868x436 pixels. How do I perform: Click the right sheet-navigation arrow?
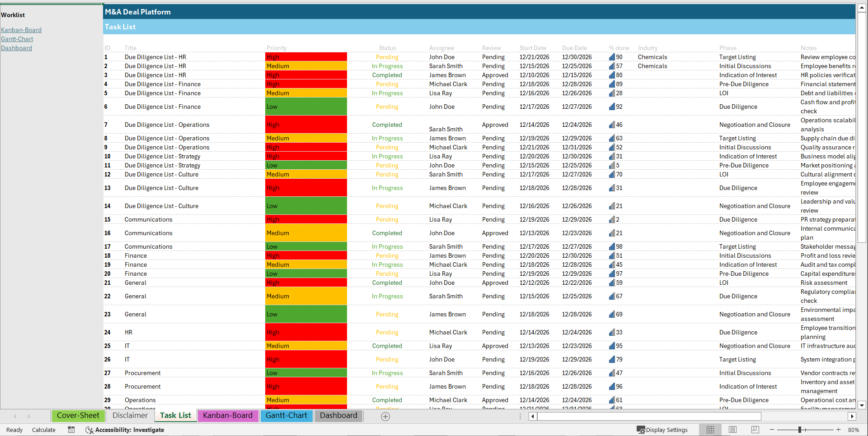pyautogui.click(x=29, y=416)
